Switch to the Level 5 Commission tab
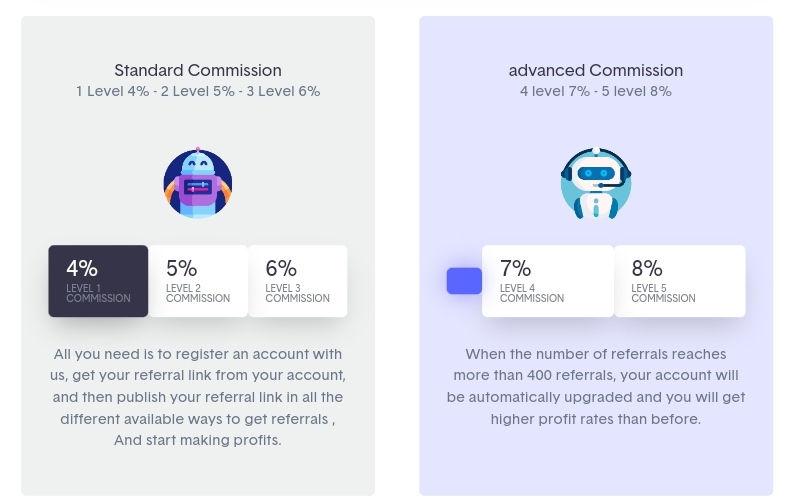The width and height of the screenshot is (790, 500). 680,281
